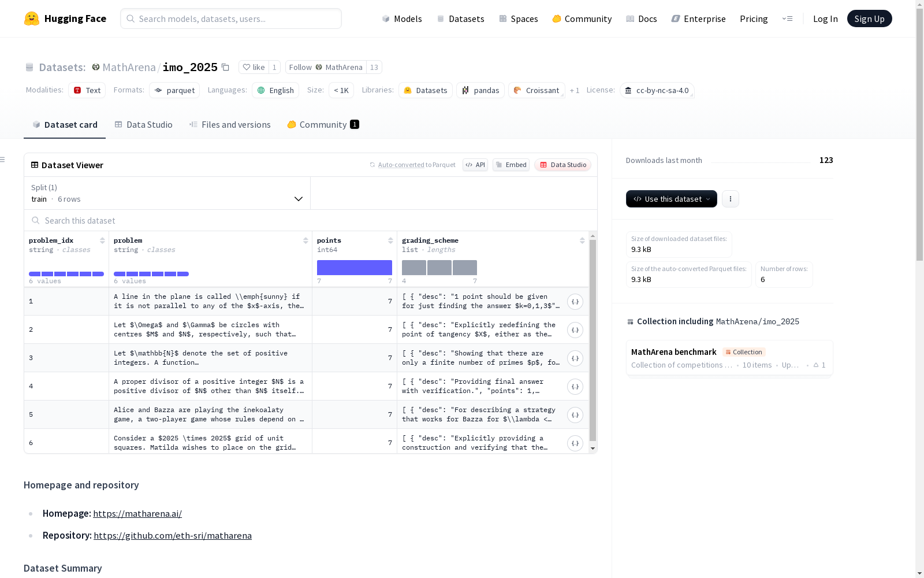Open the cc-by-nc-sa-4.0 license tag
The width and height of the screenshot is (924, 578).
tap(657, 90)
